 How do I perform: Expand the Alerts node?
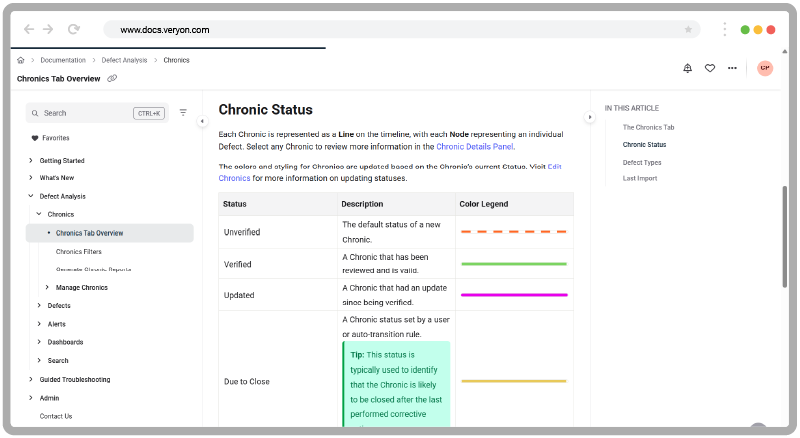[39, 324]
